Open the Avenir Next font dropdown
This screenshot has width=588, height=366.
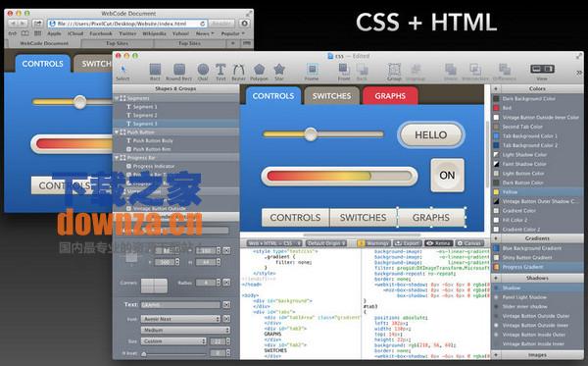click(x=180, y=319)
